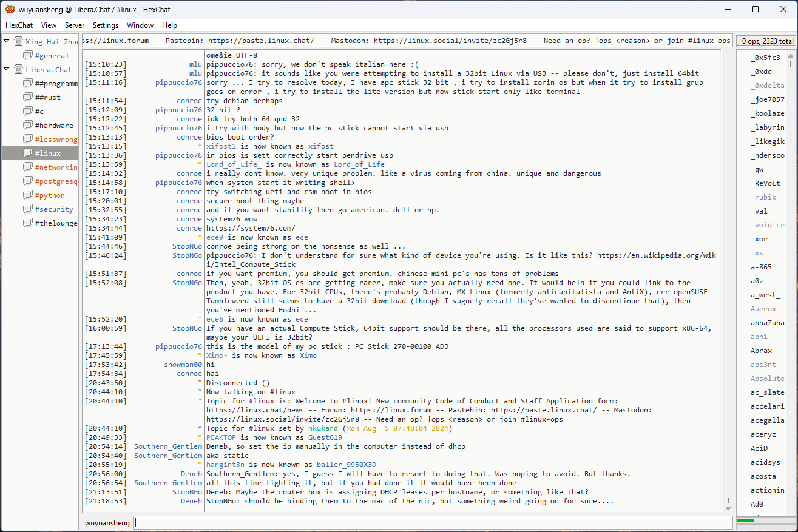Click the #general channel icon
The width and height of the screenshot is (798, 532).
[28, 56]
